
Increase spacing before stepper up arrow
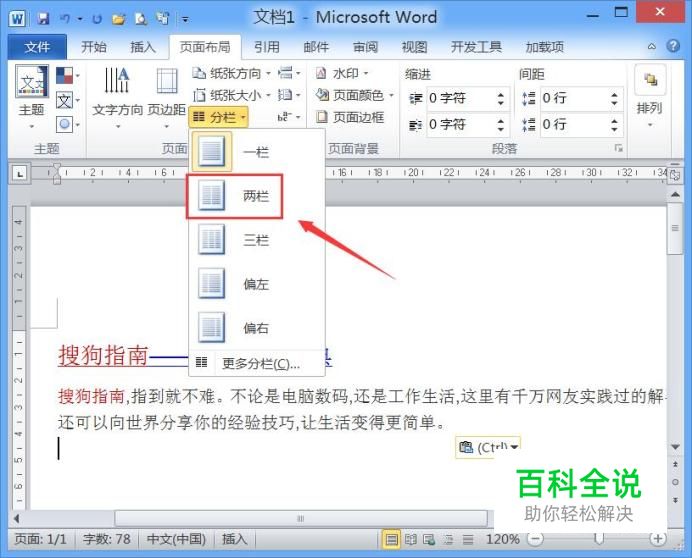(x=614, y=94)
